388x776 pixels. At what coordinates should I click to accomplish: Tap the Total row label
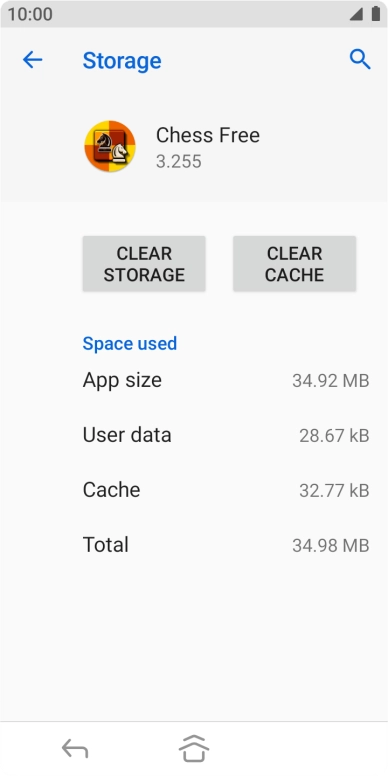click(x=105, y=544)
